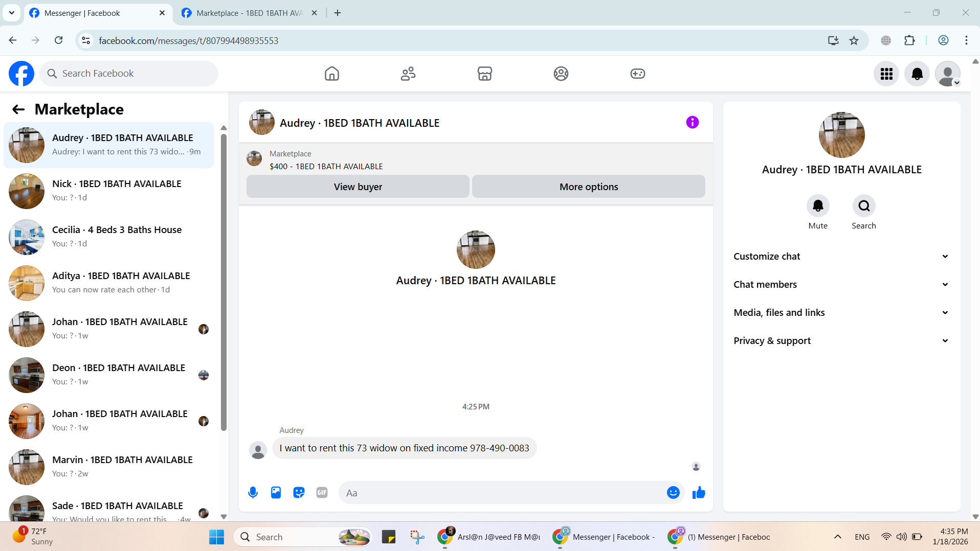
Task: Open Sticky Notes taskbar icon
Action: (x=389, y=537)
